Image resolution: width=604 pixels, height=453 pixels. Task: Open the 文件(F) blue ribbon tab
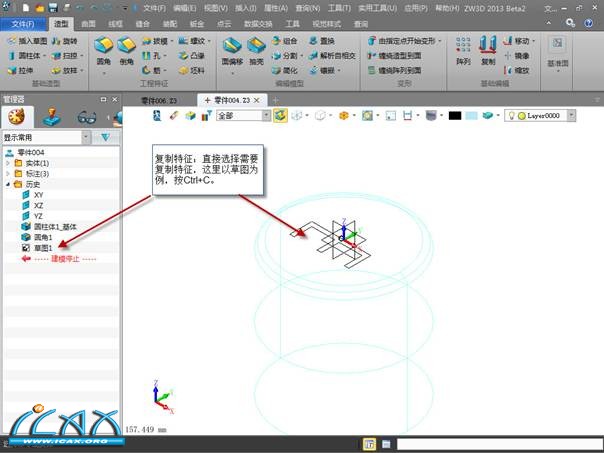pyautogui.click(x=23, y=24)
